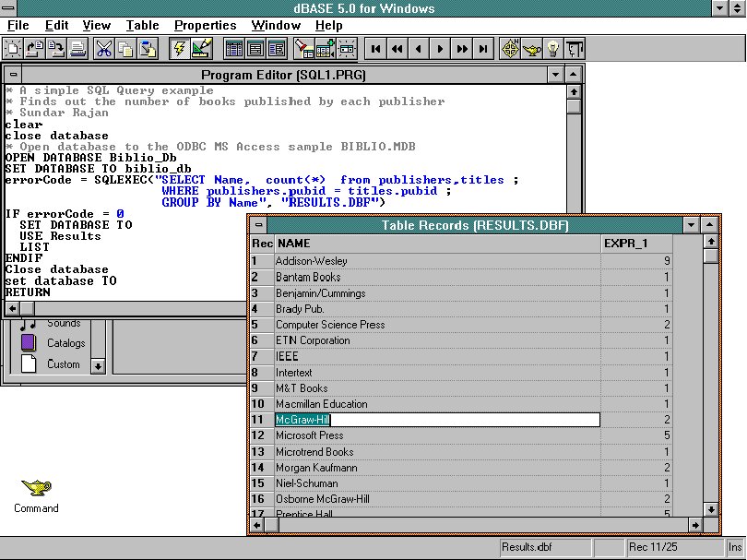Click the Design mode ruler-and-pencil icon

pos(201,49)
